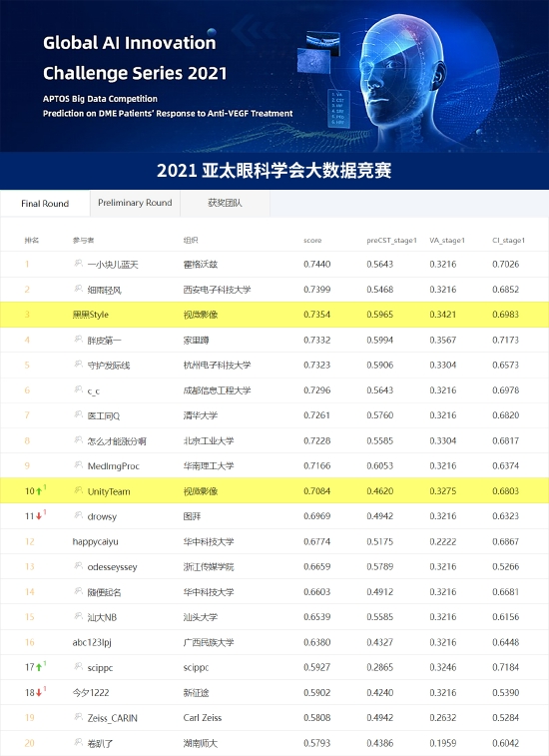The image size is (549, 756).
Task: Click team icon beside odesseyssey
Action: pos(78,566)
